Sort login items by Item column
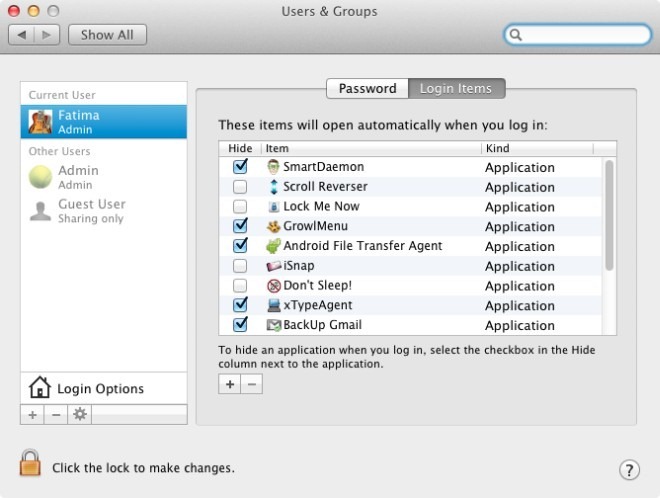This screenshot has height=498, width=660. click(x=370, y=148)
